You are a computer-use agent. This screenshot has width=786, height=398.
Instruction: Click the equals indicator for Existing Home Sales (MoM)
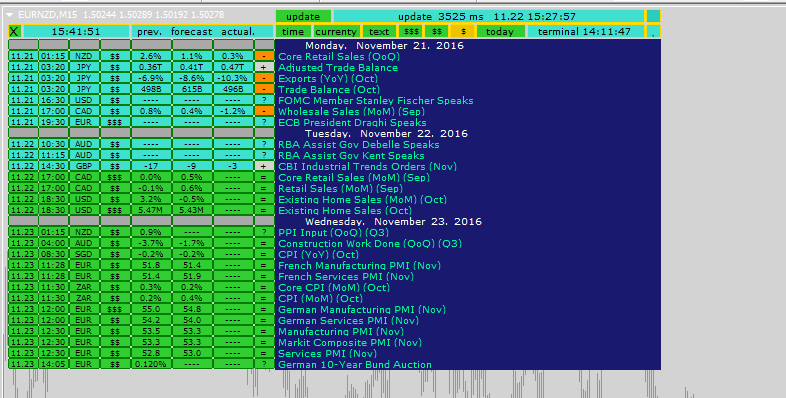point(264,200)
